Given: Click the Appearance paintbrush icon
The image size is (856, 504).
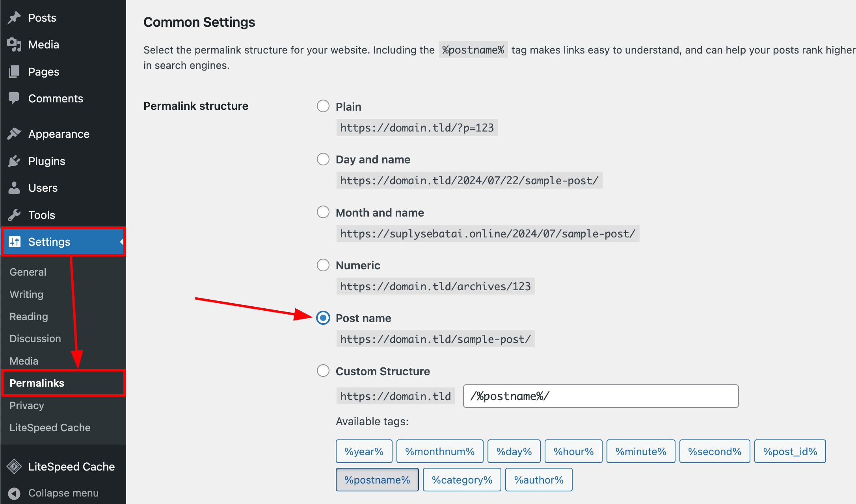Looking at the screenshot, I should tap(14, 134).
